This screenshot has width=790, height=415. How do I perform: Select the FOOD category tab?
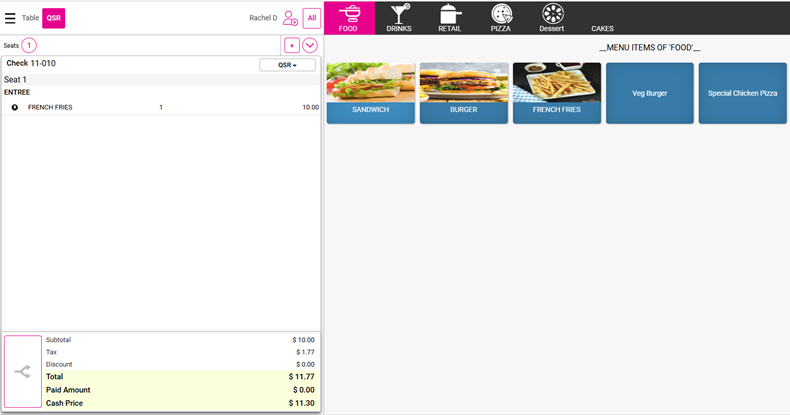pos(348,17)
